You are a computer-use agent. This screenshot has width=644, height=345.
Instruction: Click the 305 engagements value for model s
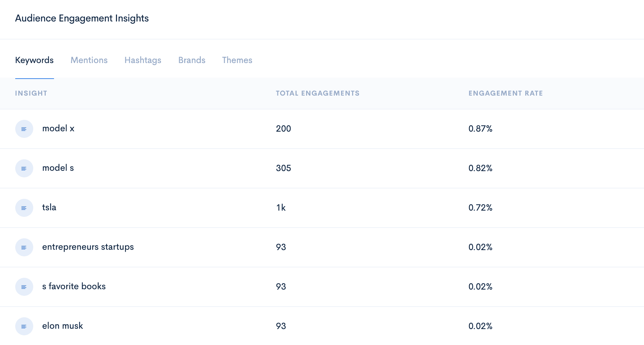pos(284,168)
